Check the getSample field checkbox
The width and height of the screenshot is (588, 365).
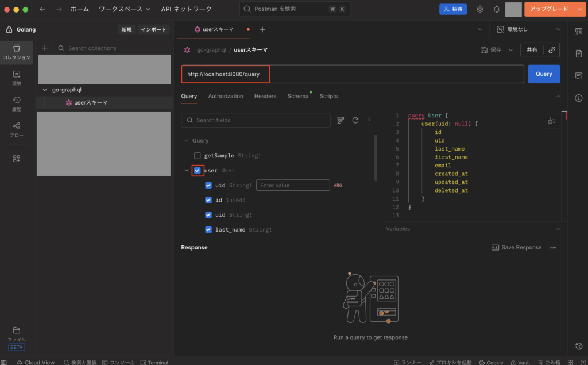[x=198, y=156]
